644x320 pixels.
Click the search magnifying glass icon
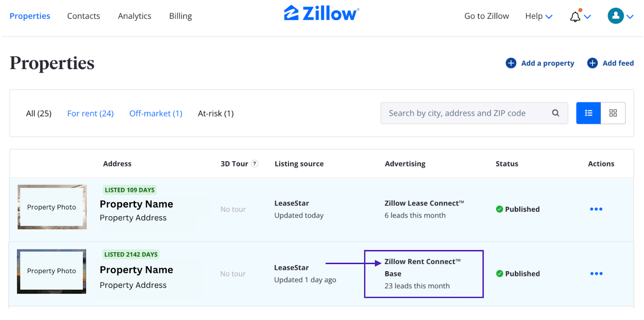[555, 113]
